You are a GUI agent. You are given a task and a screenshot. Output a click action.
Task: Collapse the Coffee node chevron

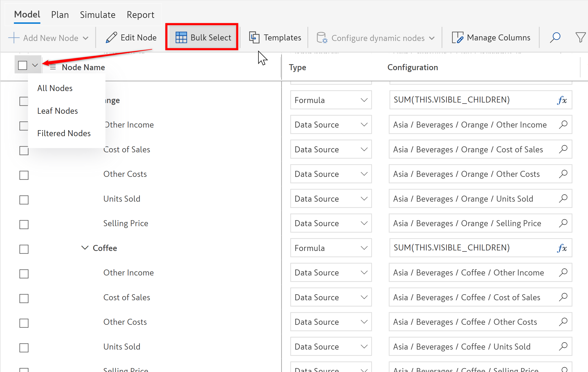point(85,248)
